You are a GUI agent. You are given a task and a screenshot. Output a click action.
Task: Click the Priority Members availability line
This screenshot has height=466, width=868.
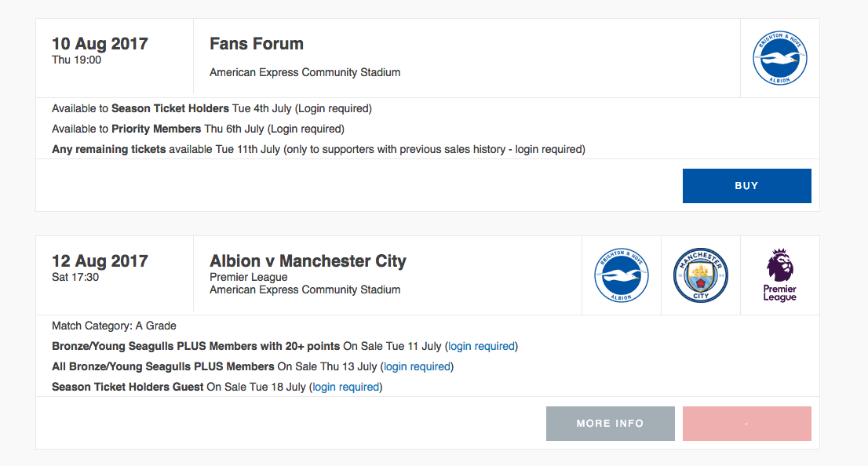[x=199, y=129]
